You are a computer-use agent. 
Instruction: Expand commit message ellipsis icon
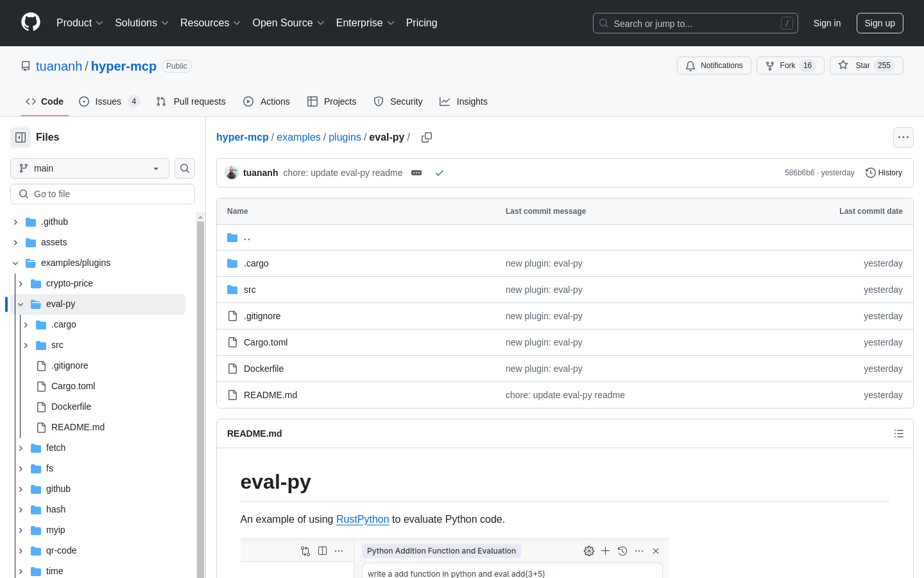tap(416, 173)
